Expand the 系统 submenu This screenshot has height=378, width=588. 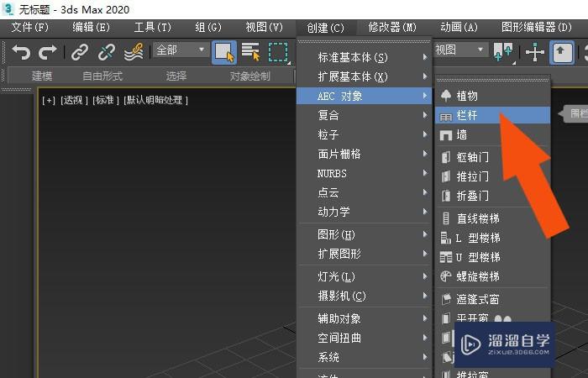click(364, 357)
